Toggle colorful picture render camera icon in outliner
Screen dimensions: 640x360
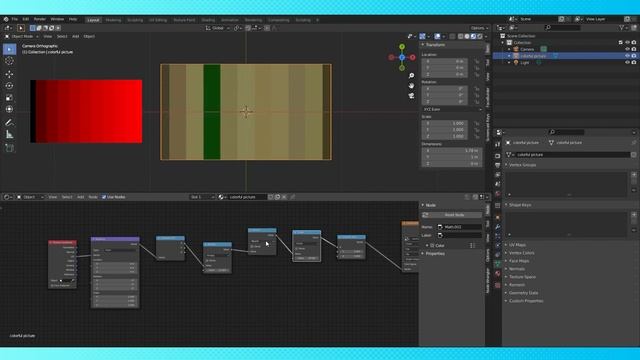(634, 56)
